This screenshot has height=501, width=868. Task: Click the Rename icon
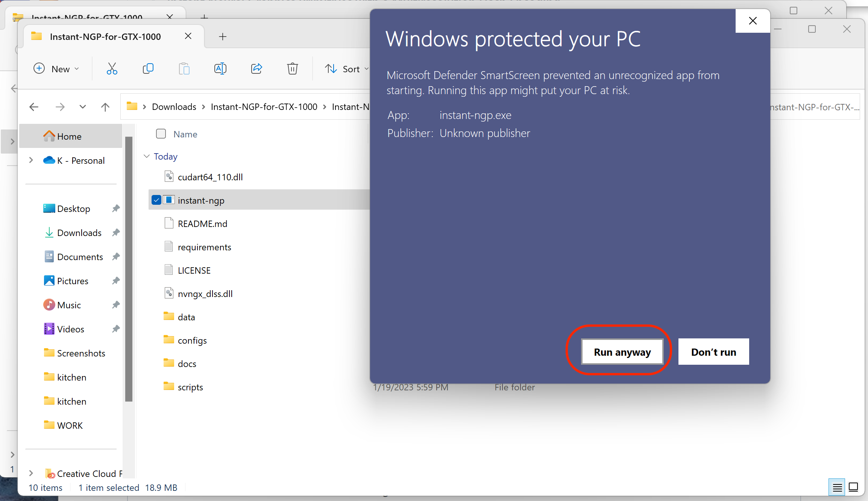tap(220, 69)
